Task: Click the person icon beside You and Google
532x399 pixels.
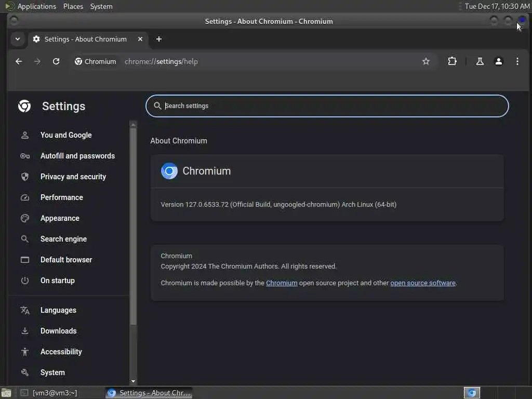Action: 25,135
